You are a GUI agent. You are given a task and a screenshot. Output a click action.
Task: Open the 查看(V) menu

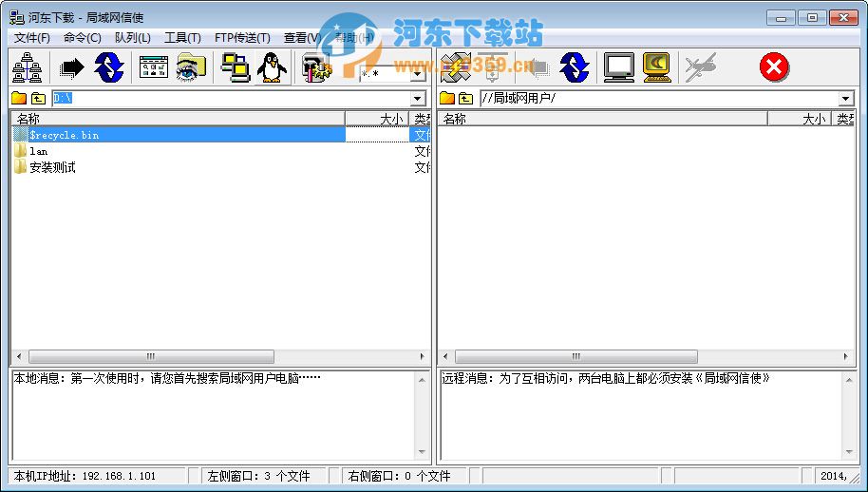click(303, 38)
